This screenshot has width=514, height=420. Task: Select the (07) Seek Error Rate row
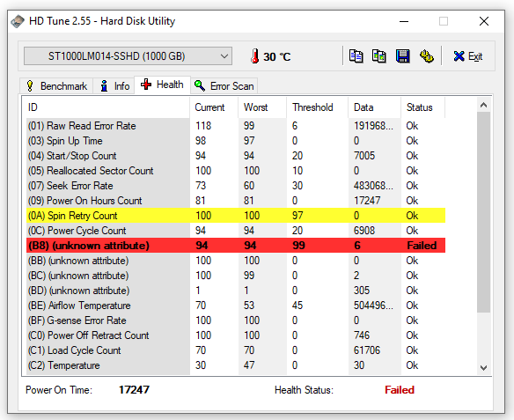click(x=236, y=186)
